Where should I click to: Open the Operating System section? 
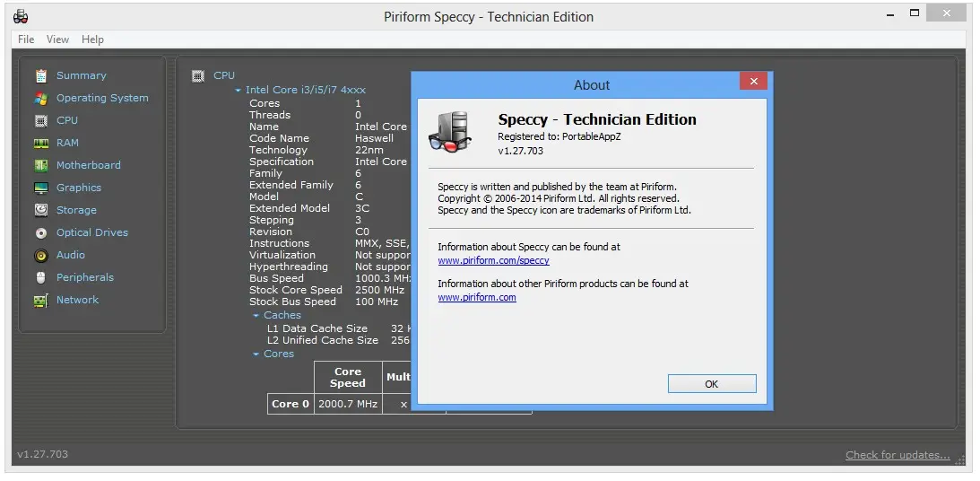(102, 98)
